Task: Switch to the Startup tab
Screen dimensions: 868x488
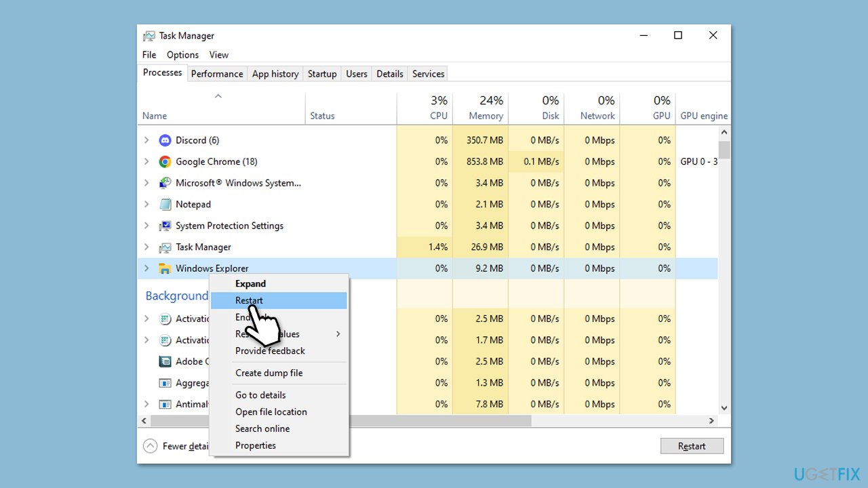Action: point(322,74)
